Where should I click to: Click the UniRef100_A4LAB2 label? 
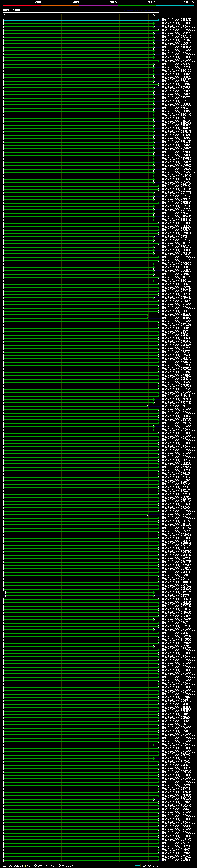[x=176, y=318]
